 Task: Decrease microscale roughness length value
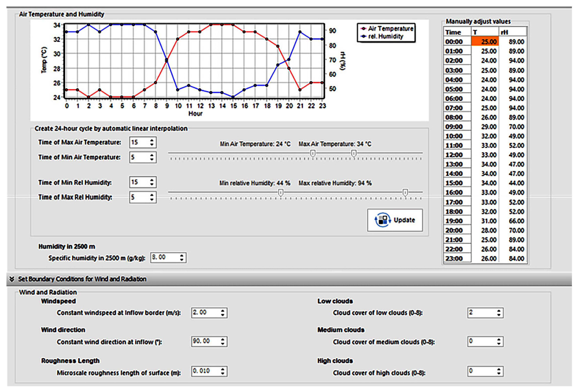point(223,374)
